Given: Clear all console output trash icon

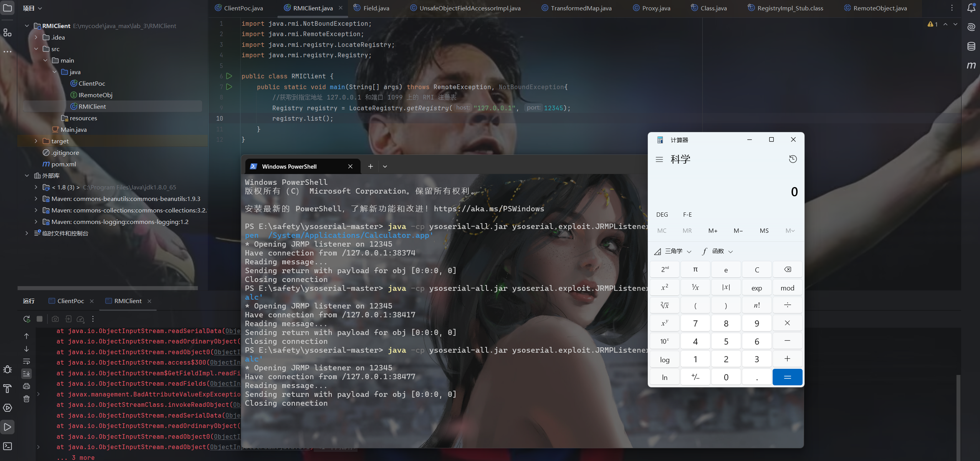Looking at the screenshot, I should [26, 399].
